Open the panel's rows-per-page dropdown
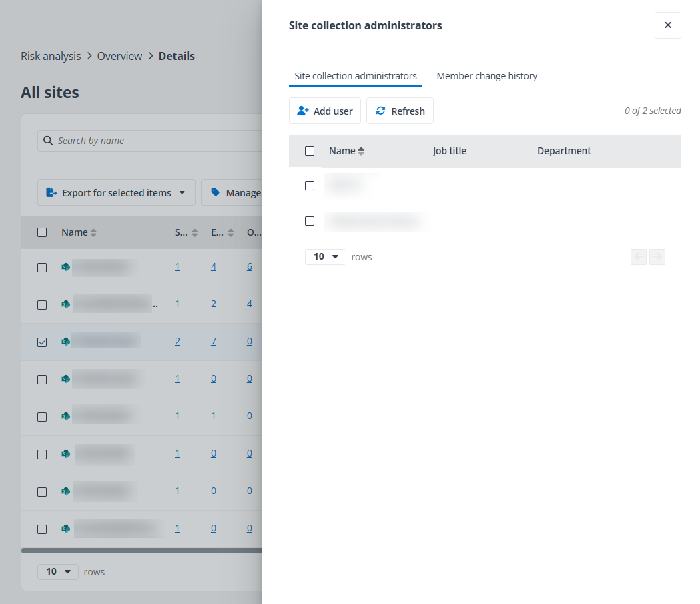700x604 pixels. (325, 257)
